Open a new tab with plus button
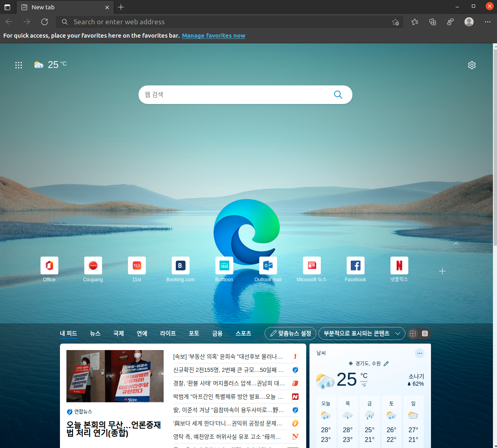This screenshot has width=497, height=448. 121,7
